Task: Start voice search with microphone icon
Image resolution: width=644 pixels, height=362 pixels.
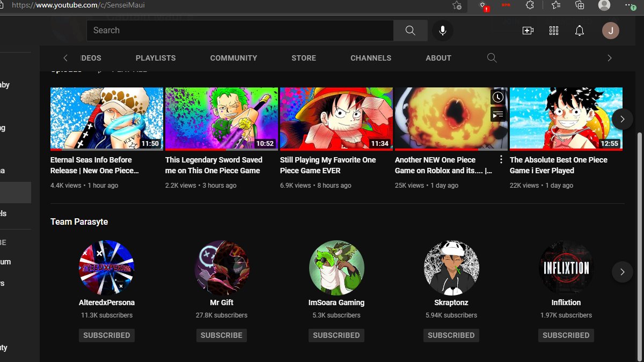Action: click(443, 31)
